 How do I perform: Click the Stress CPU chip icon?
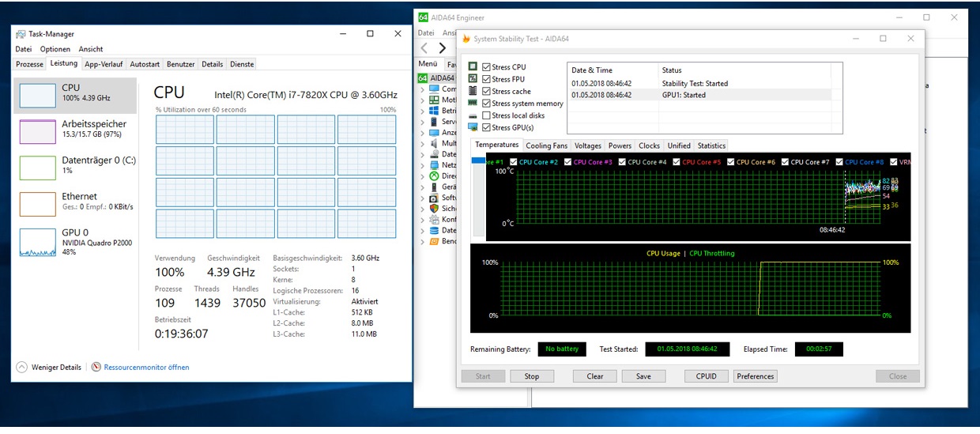pos(473,67)
